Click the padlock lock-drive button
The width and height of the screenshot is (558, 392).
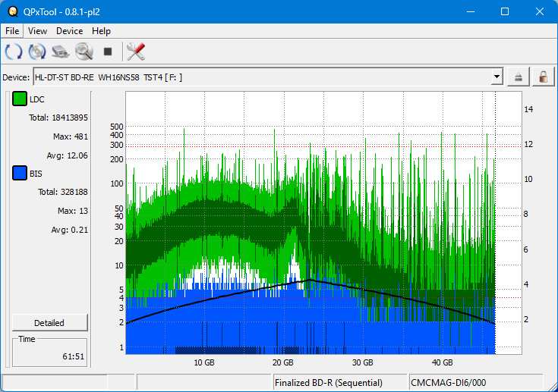tap(543, 77)
